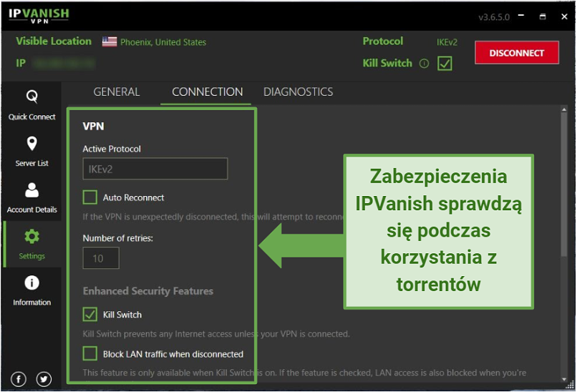Click the window resize grip icon
The width and height of the screenshot is (577, 392).
[x=570, y=385]
